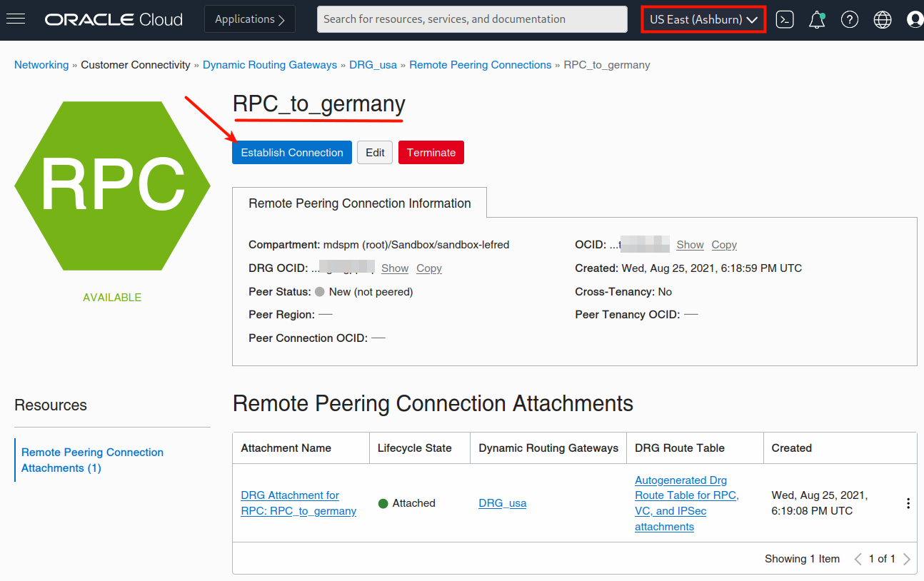Copy the RPC OCID
924x581 pixels.
coord(724,245)
